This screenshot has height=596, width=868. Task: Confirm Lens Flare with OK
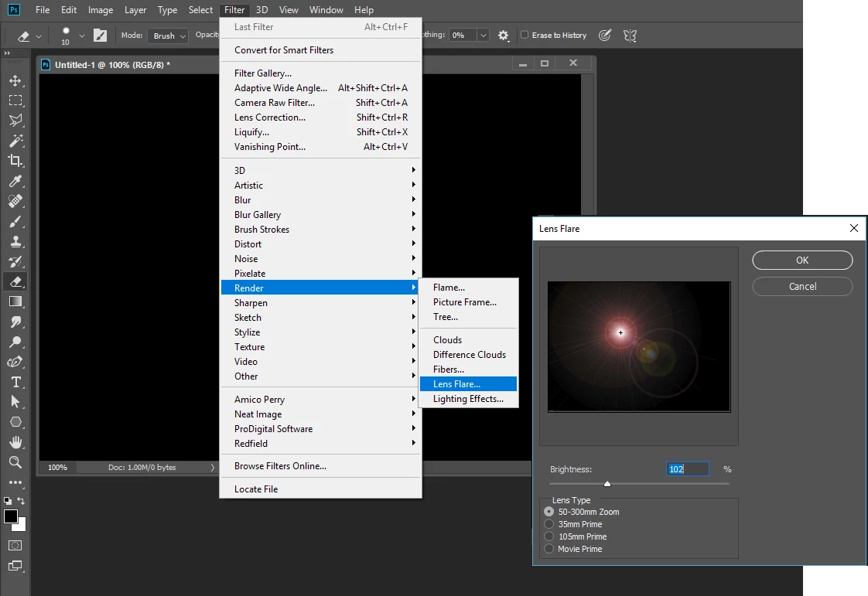coord(802,260)
